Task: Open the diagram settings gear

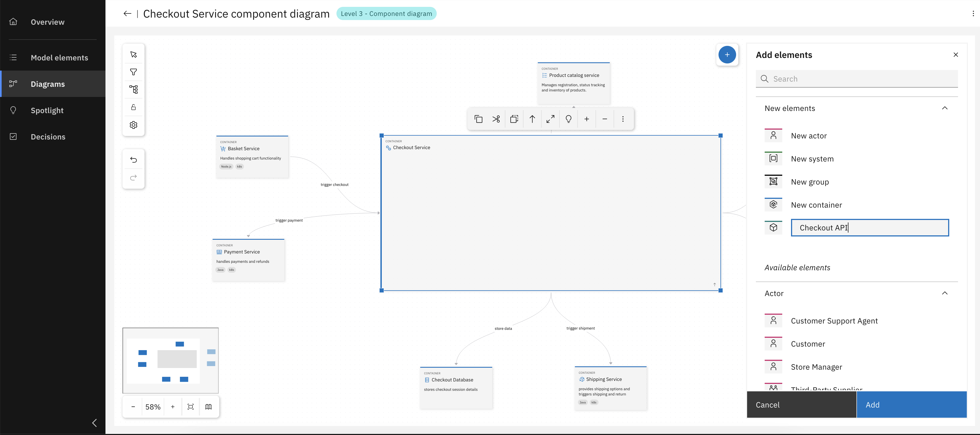Action: (133, 125)
